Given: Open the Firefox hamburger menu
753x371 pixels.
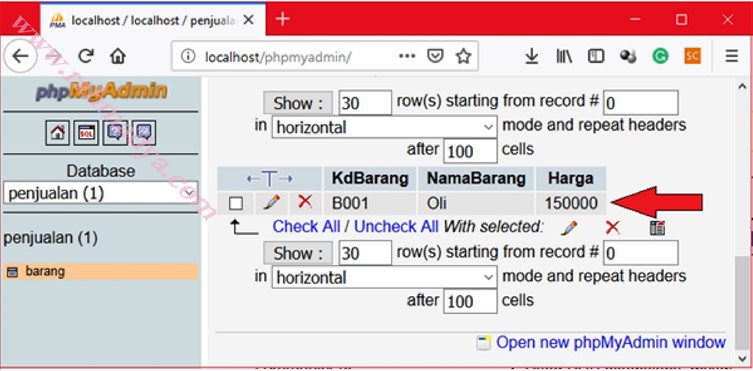Looking at the screenshot, I should [732, 57].
